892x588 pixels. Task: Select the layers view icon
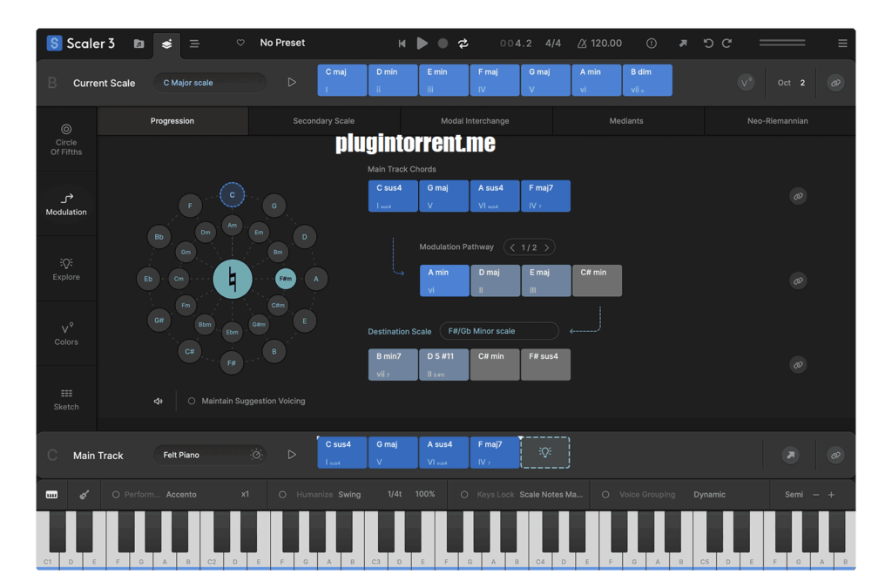pyautogui.click(x=166, y=44)
